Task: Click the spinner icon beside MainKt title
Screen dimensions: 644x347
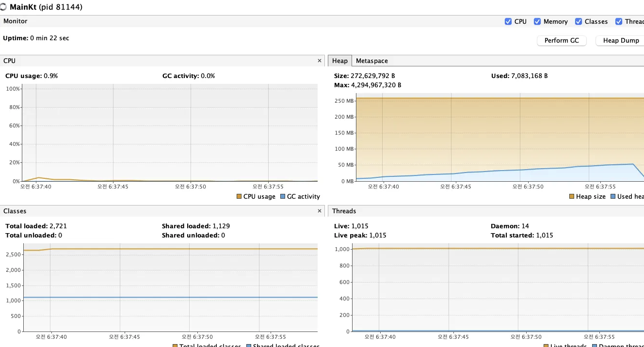Action: coord(4,7)
